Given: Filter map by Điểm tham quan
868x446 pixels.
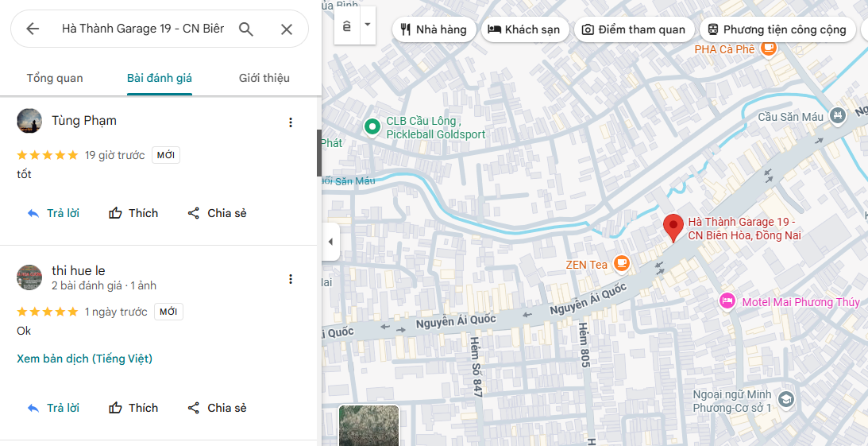Looking at the screenshot, I should click(635, 29).
